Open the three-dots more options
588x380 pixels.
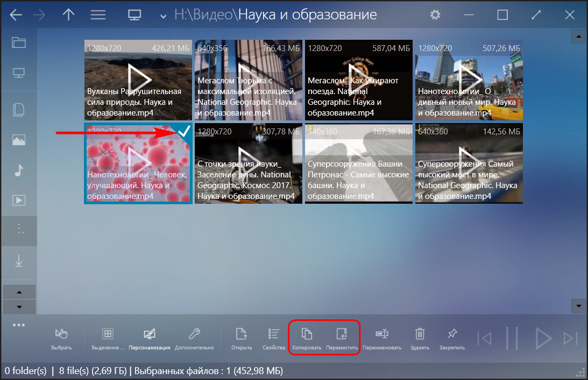pos(19,325)
